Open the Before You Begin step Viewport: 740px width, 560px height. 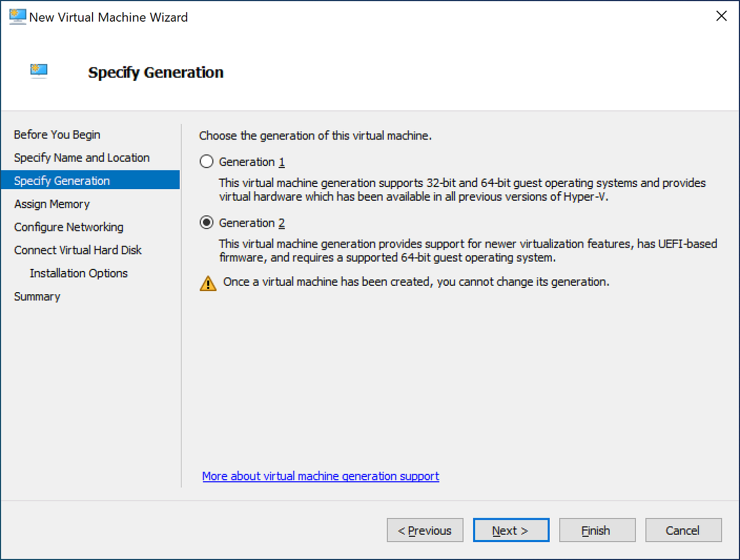pos(57,134)
